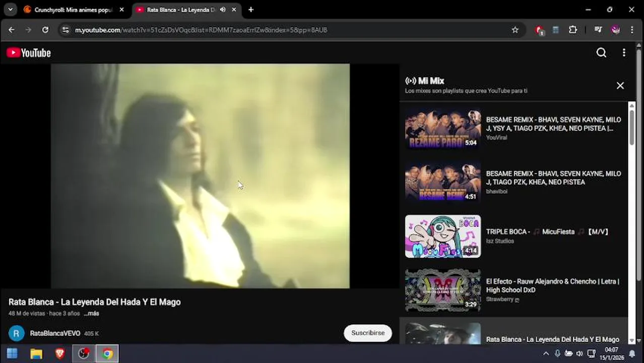
Task: Open the RataBlancaVEVO channel name
Action: (x=55, y=333)
